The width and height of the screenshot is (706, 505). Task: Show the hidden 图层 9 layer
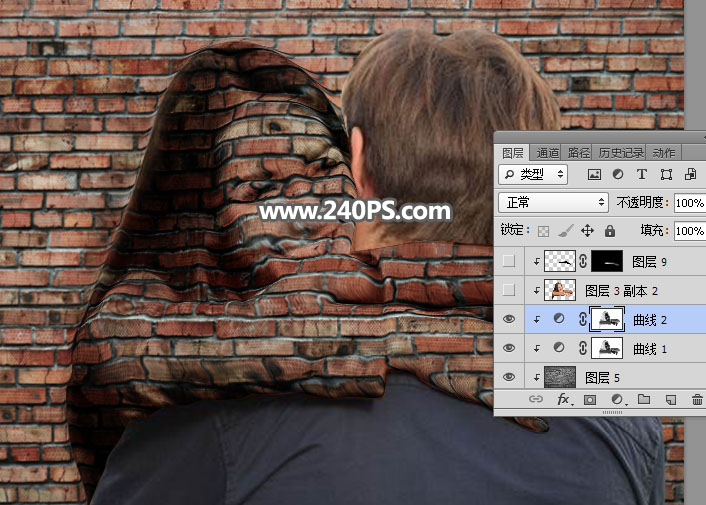click(509, 261)
